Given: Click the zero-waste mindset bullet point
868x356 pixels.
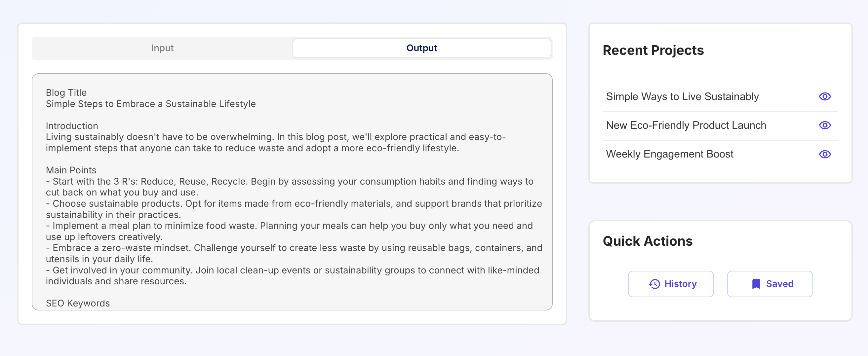Looking at the screenshot, I should pos(294,253).
